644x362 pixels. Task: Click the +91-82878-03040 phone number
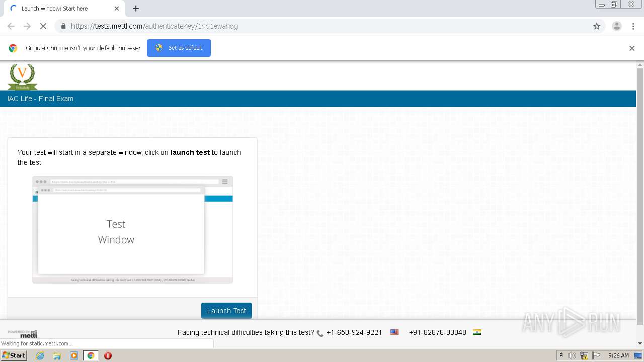pyautogui.click(x=438, y=332)
